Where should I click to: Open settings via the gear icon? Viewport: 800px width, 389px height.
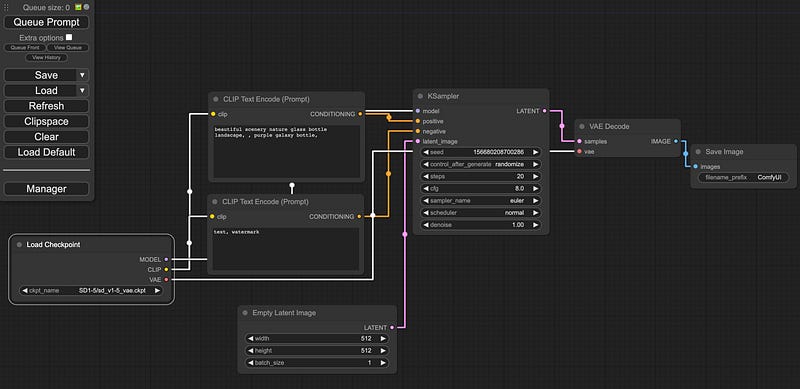[86, 7]
